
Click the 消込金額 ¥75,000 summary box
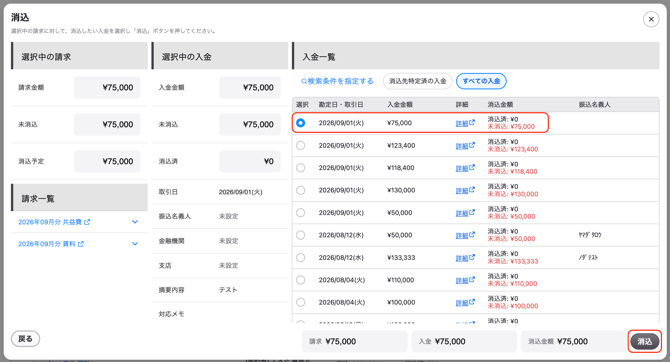573,341
